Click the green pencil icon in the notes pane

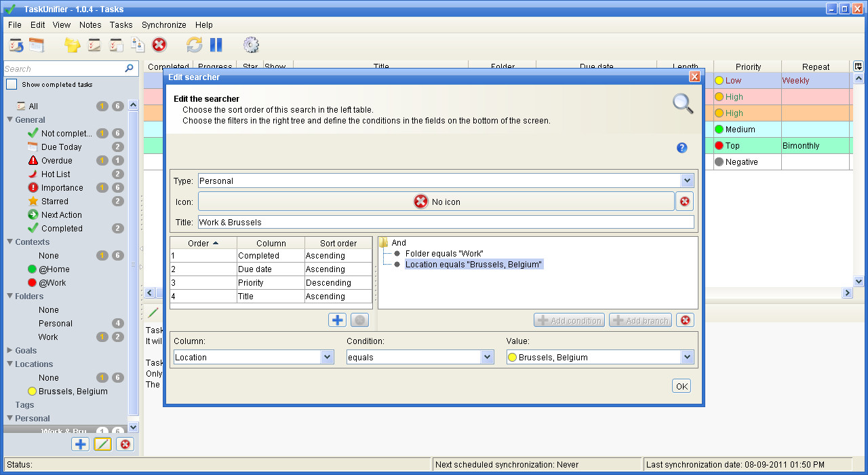click(153, 313)
